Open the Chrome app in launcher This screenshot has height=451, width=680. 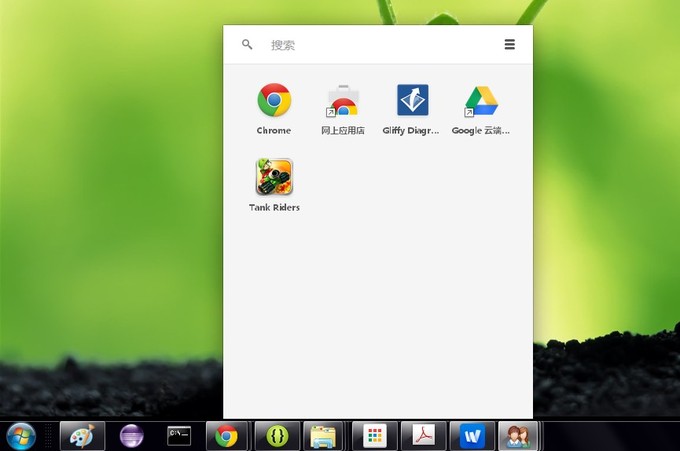pyautogui.click(x=274, y=100)
